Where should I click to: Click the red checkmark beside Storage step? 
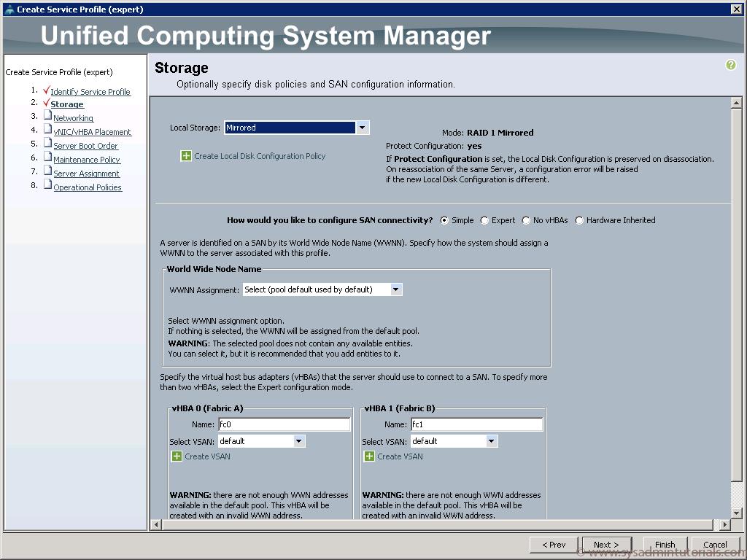[x=46, y=103]
